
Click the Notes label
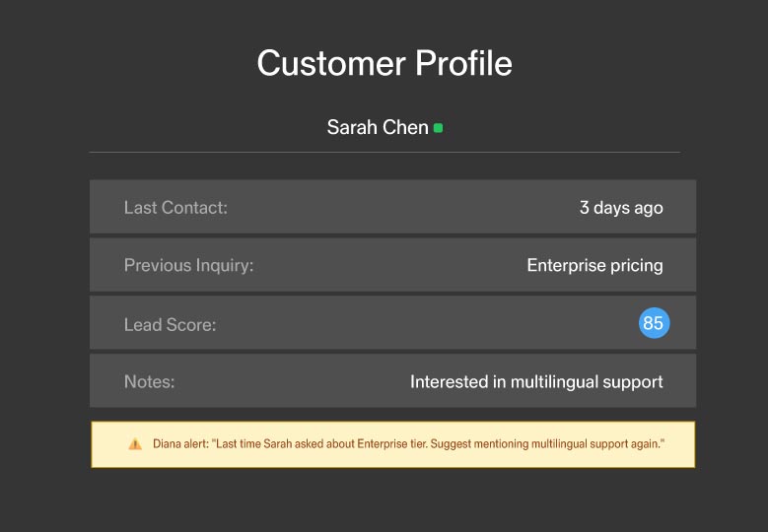pyautogui.click(x=149, y=382)
